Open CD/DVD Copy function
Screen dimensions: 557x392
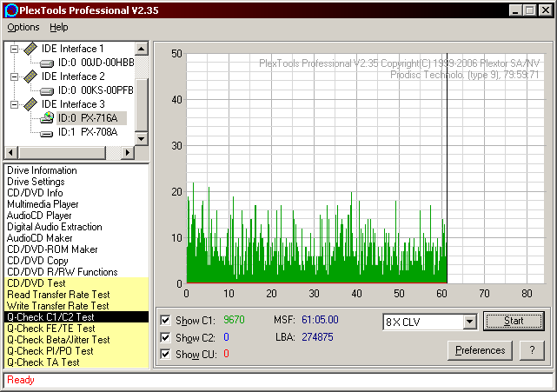coord(37,261)
